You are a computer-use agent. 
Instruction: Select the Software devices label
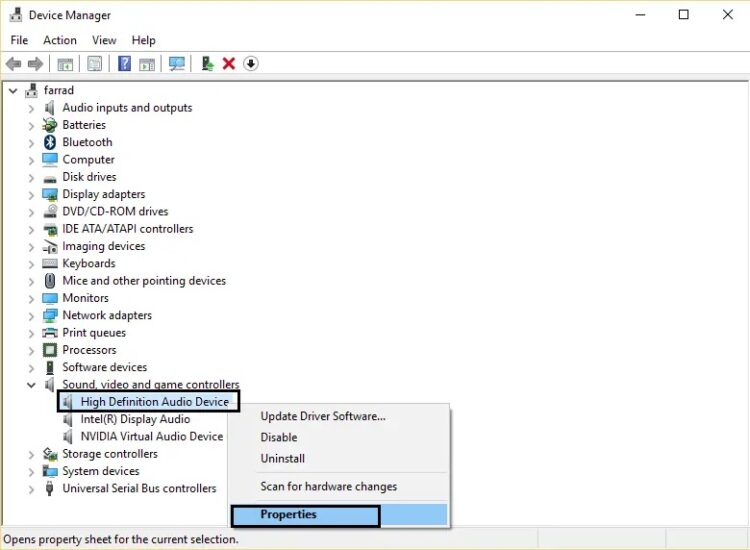click(105, 367)
